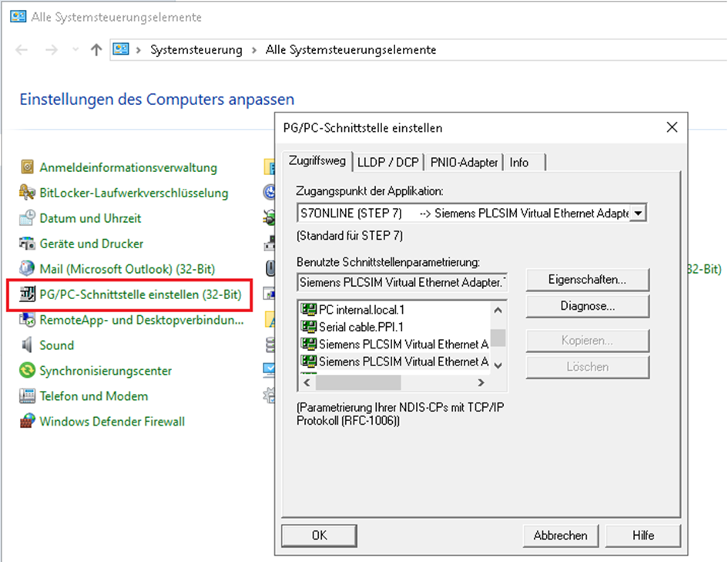Open PG/PC-Schnittstelle einstellen (32-Bit) link

(140, 294)
